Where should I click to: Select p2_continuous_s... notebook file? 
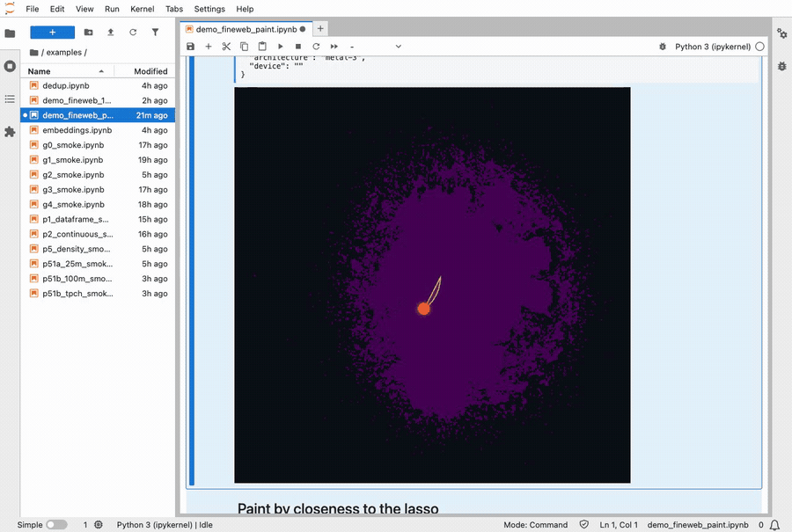click(x=98, y=234)
